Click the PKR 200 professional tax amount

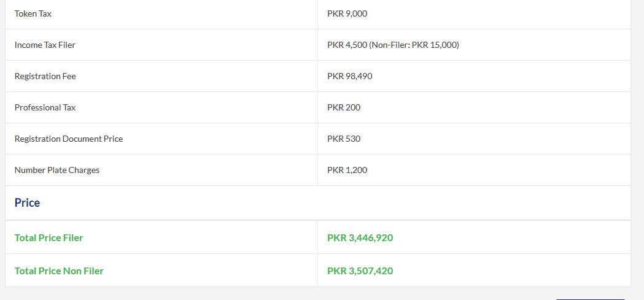click(344, 107)
